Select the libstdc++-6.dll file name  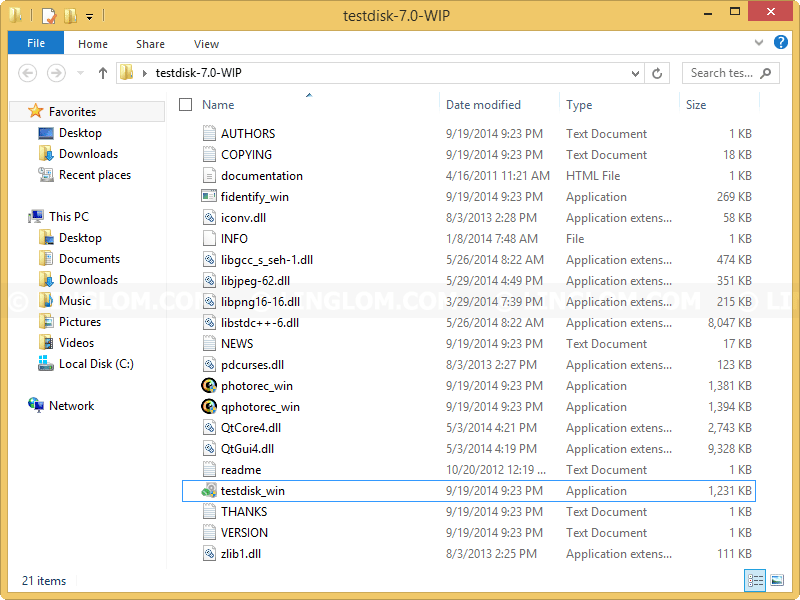click(x=260, y=322)
